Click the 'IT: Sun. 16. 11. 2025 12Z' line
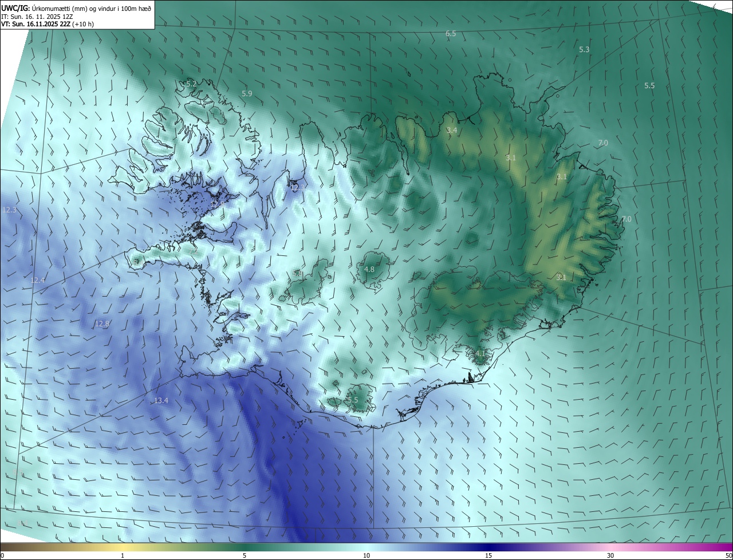Screen dimensions: 733x560 (x=37, y=16)
